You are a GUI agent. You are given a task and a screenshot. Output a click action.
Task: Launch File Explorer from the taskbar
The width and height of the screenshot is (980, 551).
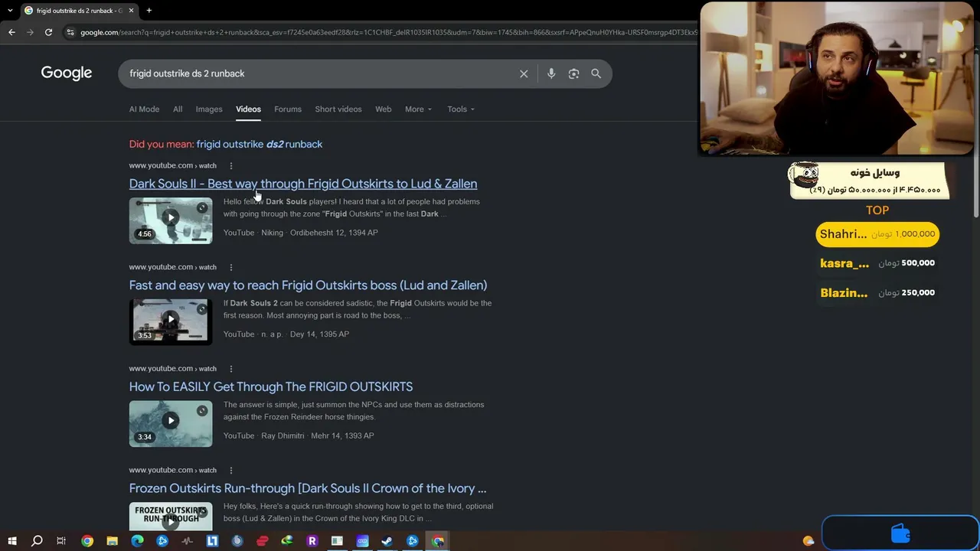113,541
